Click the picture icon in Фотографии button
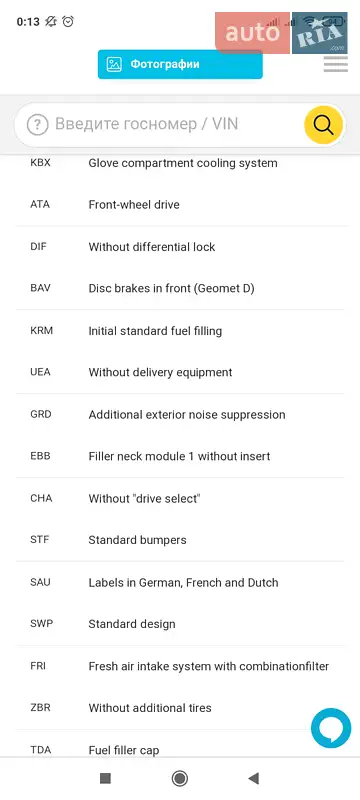This screenshot has width=360, height=800. (114, 64)
